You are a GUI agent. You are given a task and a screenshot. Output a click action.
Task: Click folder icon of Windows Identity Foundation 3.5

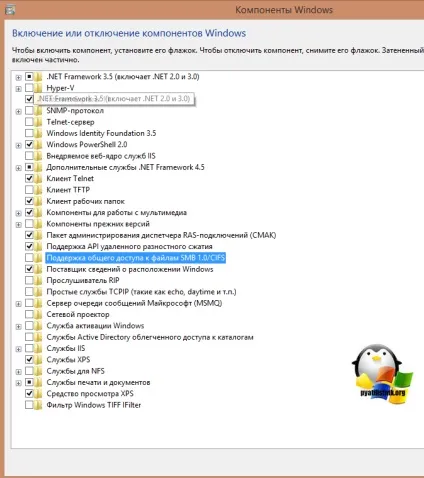(x=38, y=133)
